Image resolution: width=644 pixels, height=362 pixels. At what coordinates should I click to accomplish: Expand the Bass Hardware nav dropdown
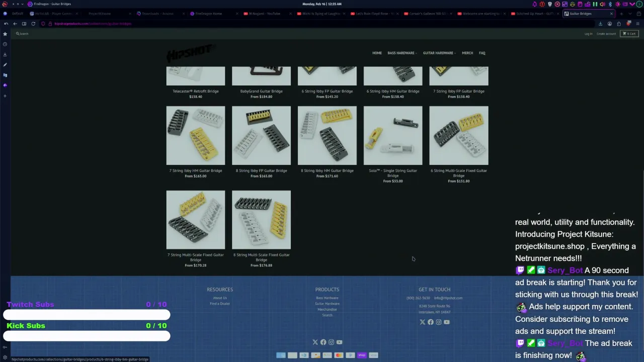401,53
